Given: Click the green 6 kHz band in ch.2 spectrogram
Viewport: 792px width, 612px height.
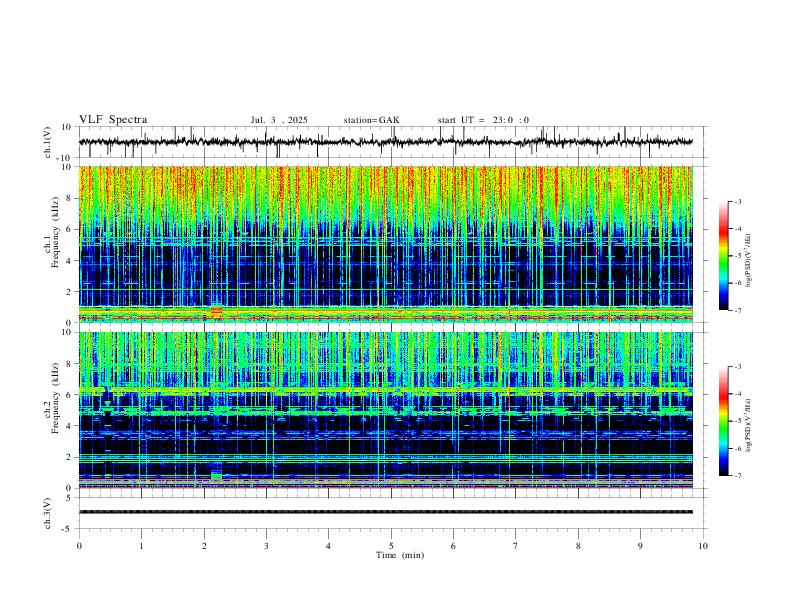Looking at the screenshot, I should (386, 391).
